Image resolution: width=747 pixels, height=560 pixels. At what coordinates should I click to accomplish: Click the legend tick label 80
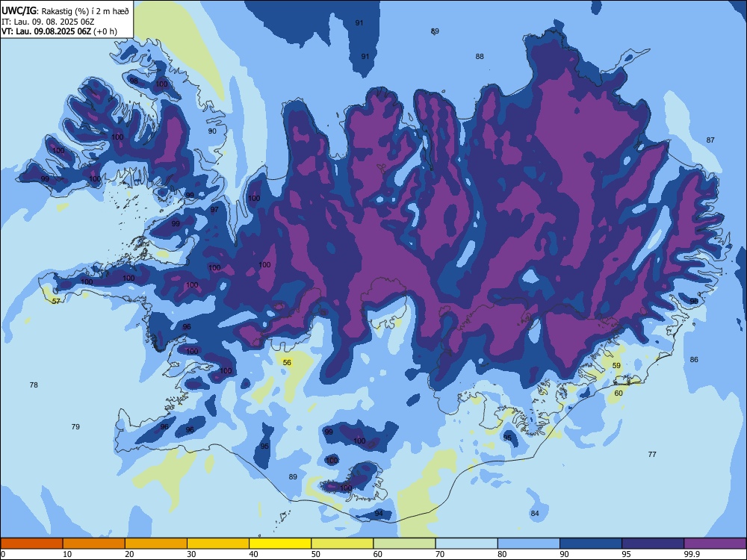coord(502,554)
